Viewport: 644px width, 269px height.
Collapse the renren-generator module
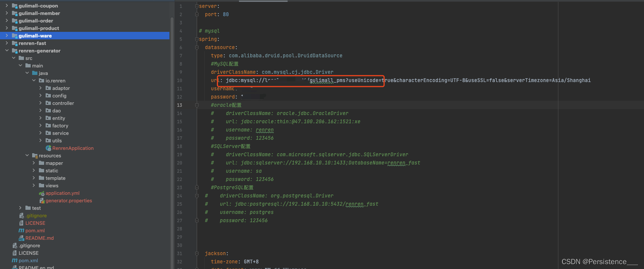7,51
